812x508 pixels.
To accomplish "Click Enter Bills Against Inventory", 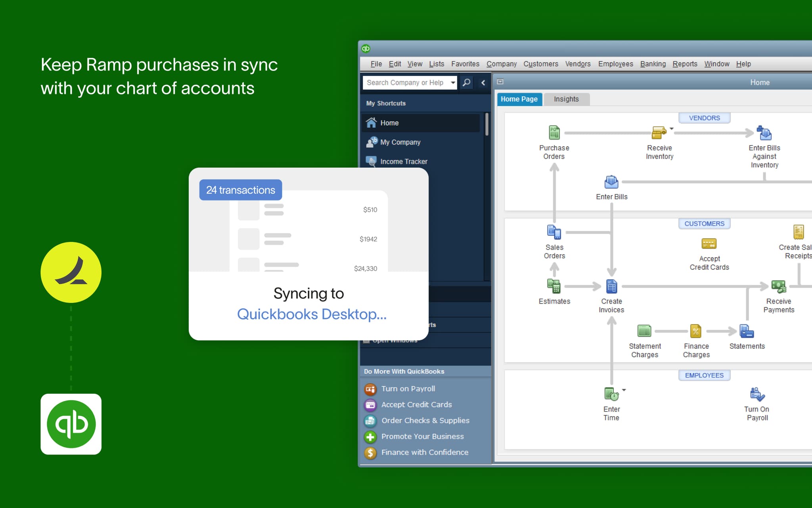I will coord(763,133).
